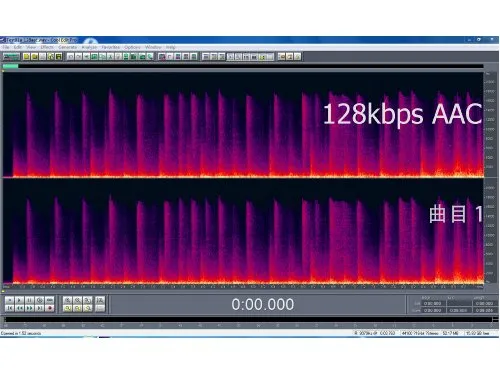500x375 pixels.
Task: Click the Play button in transport controls
Action: pos(19,300)
